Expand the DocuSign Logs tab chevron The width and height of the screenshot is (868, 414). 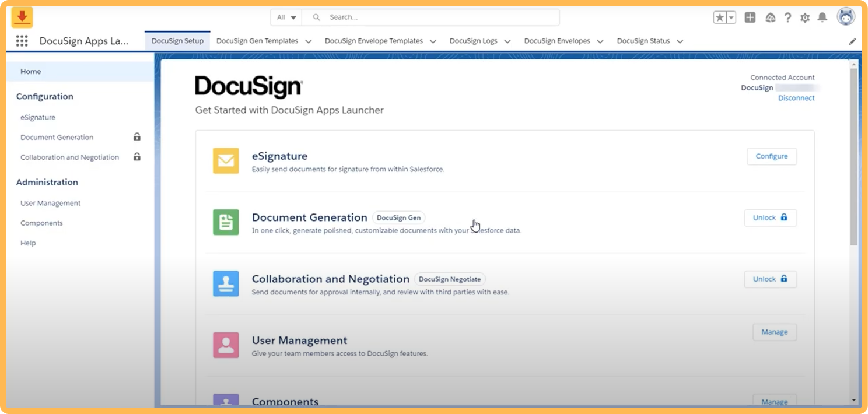pyautogui.click(x=508, y=41)
